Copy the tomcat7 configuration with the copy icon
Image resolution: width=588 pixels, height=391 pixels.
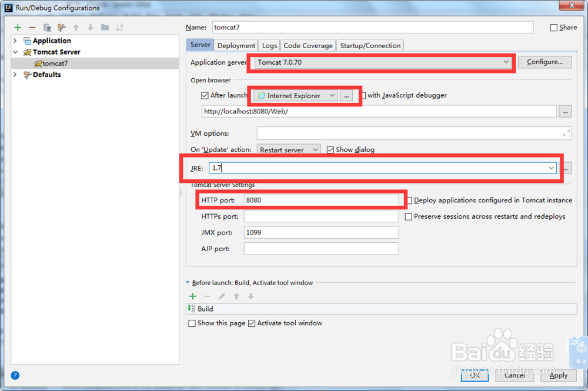click(x=47, y=27)
